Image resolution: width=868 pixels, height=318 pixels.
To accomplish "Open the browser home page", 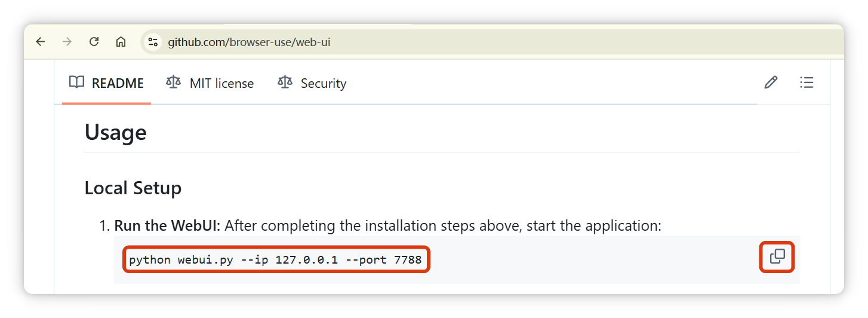I will coord(121,42).
